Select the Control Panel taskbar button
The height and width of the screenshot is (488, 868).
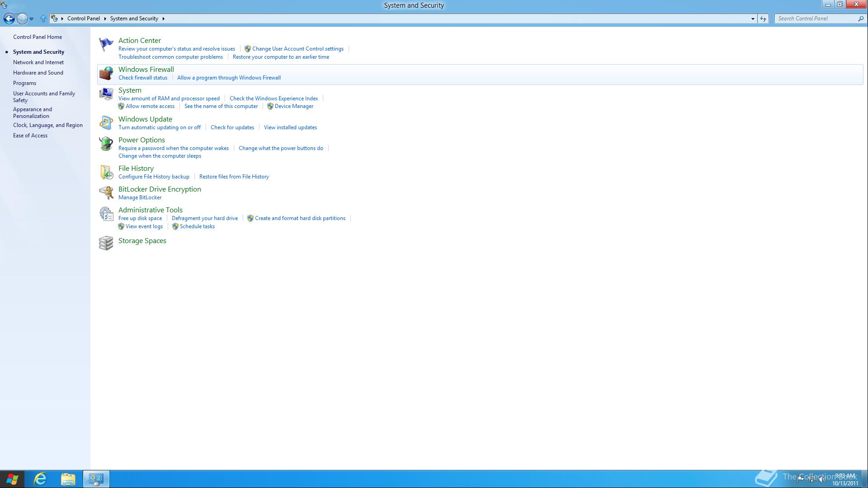tap(96, 479)
